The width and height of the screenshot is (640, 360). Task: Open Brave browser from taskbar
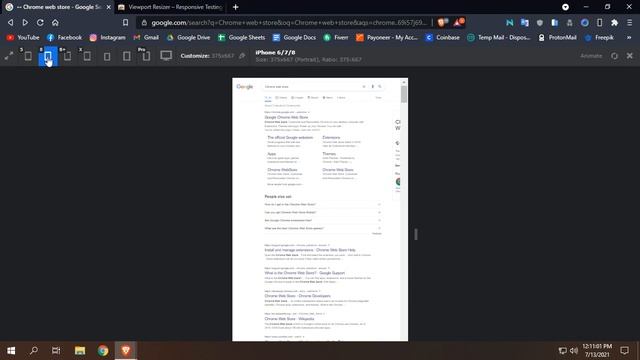coord(126,350)
